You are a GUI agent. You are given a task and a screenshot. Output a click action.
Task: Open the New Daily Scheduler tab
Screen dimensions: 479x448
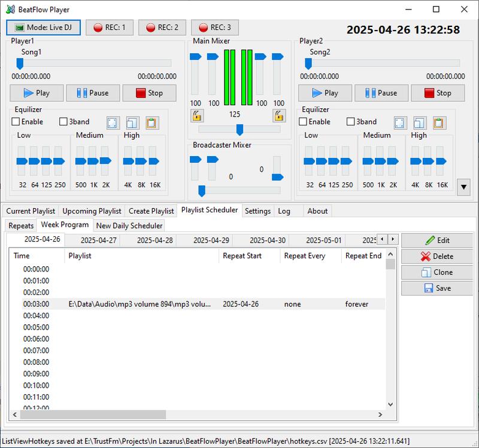[129, 225]
